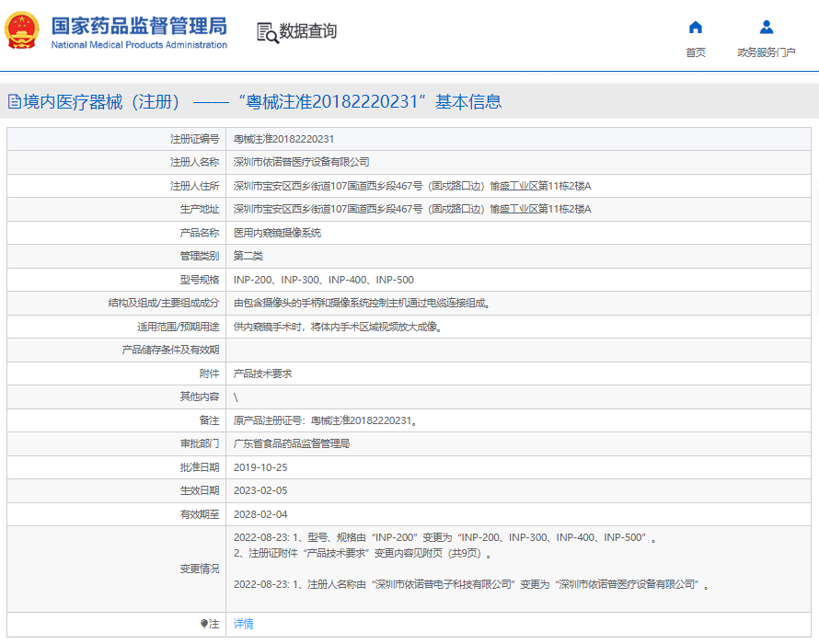The width and height of the screenshot is (819, 644).
Task: Click National Medical Products Administration text
Action: click(x=139, y=45)
